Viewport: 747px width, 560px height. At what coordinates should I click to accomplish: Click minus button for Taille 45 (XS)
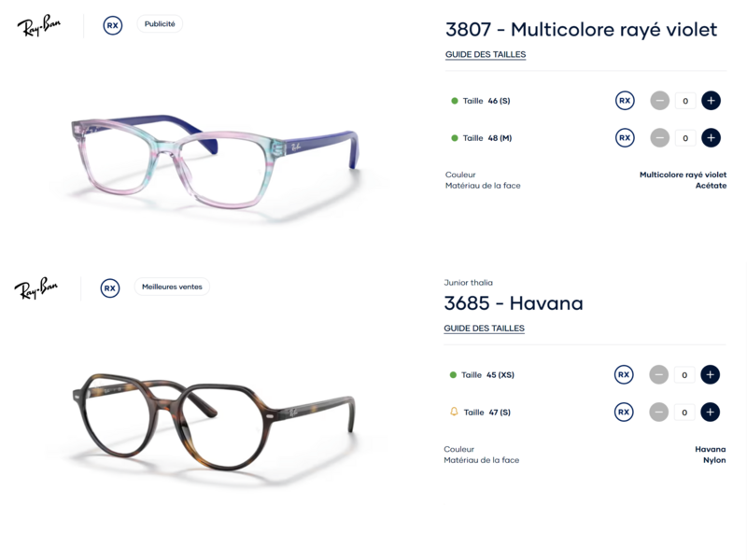click(x=659, y=375)
